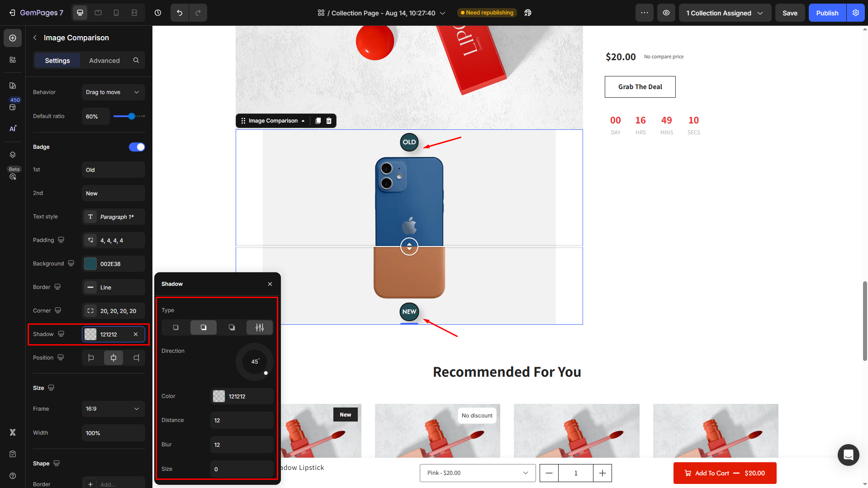The image size is (868, 488).
Task: Open the Behavior 'Drag to move' dropdown
Action: pyautogui.click(x=114, y=92)
